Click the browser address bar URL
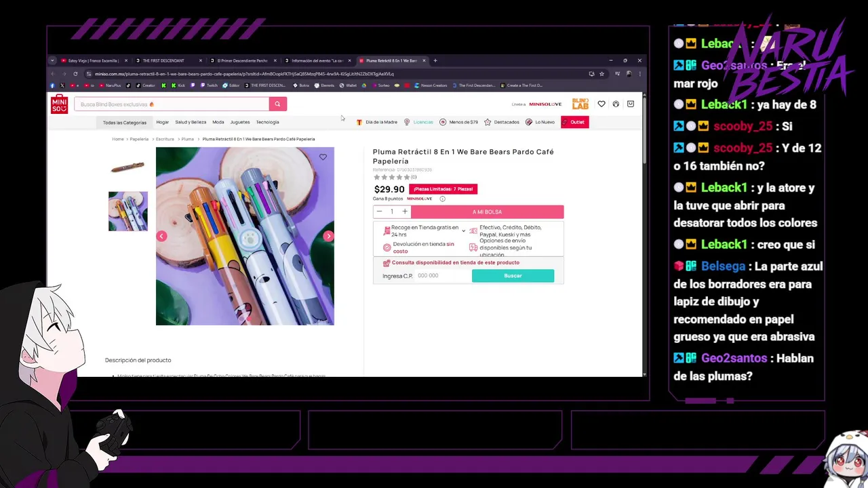The image size is (868, 488). pyautogui.click(x=244, y=73)
